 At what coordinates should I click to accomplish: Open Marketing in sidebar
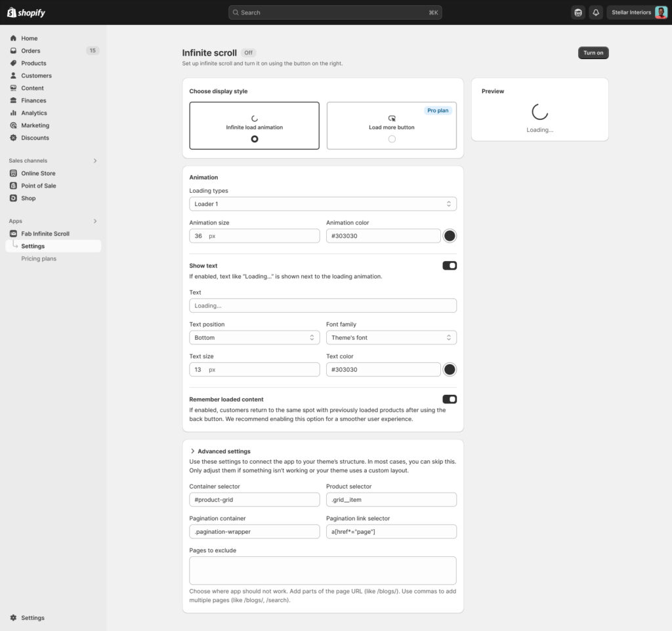[x=53, y=125]
